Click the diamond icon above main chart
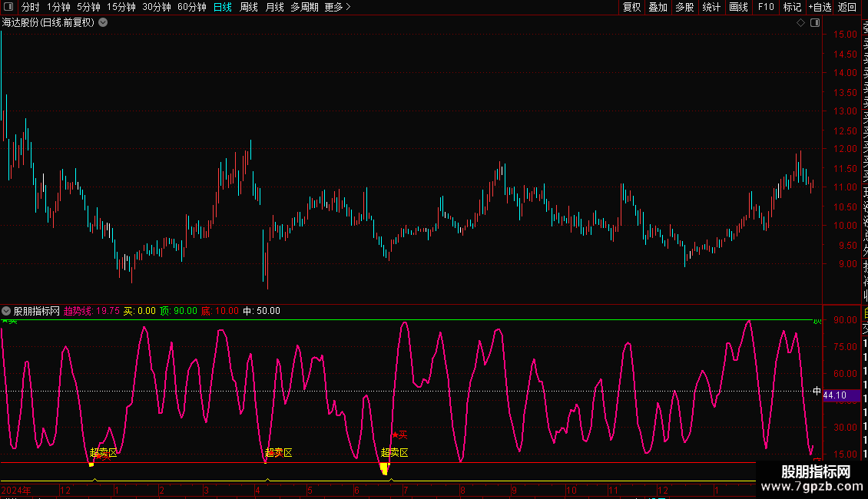 click(x=800, y=22)
